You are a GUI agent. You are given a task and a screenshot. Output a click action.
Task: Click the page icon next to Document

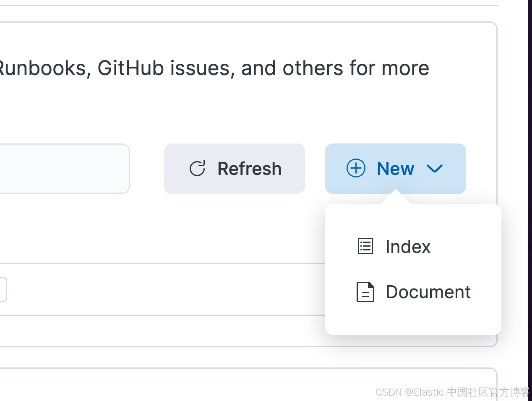[365, 292]
